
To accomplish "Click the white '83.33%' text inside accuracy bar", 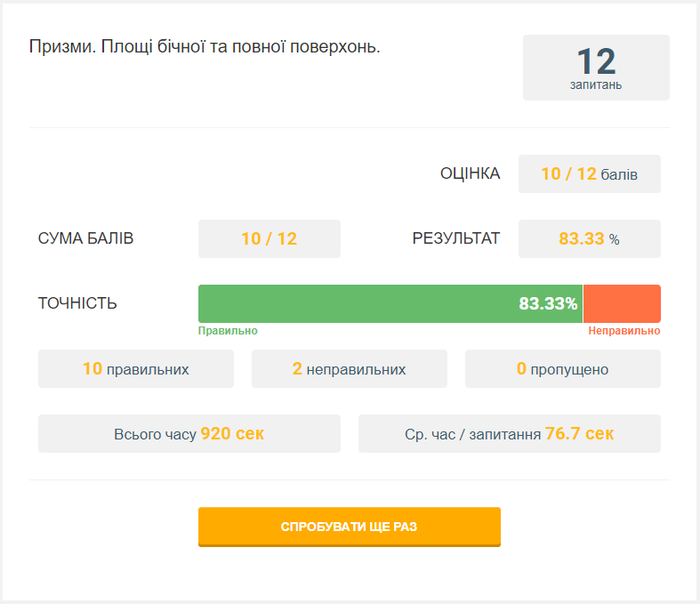I will point(548,303).
